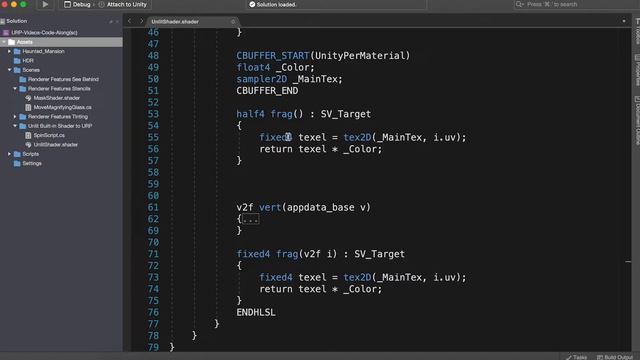Click the float4 _Color declaration
This screenshot has width=640, height=360.
[275, 68]
